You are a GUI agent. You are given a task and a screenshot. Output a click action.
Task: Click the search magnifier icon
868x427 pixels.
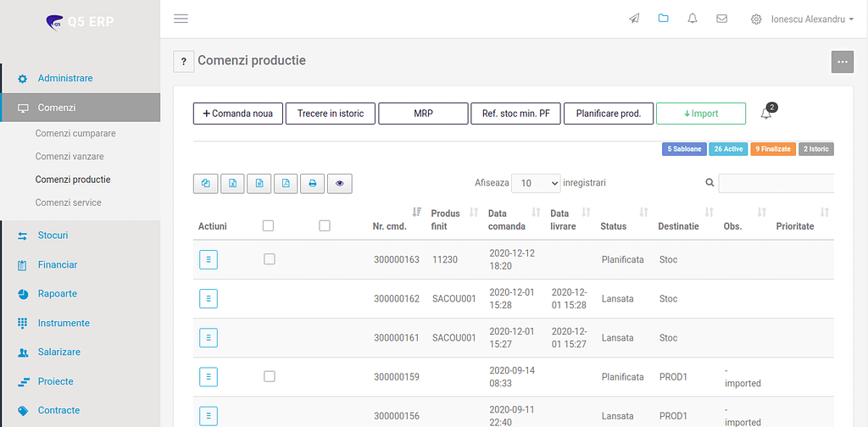click(709, 183)
